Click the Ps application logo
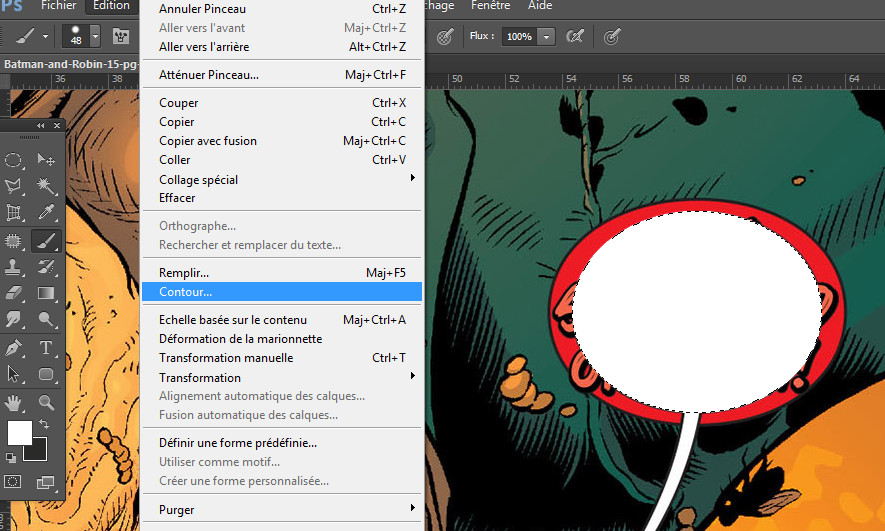This screenshot has width=885, height=531. [12, 6]
